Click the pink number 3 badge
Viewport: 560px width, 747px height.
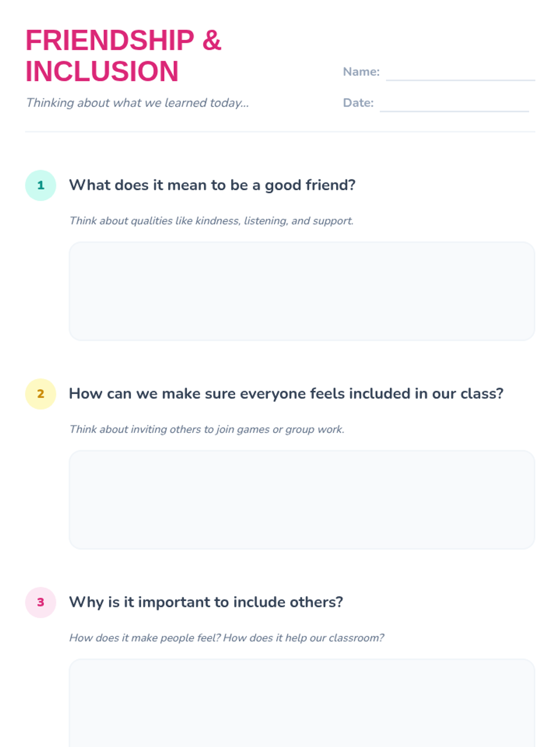coord(41,602)
